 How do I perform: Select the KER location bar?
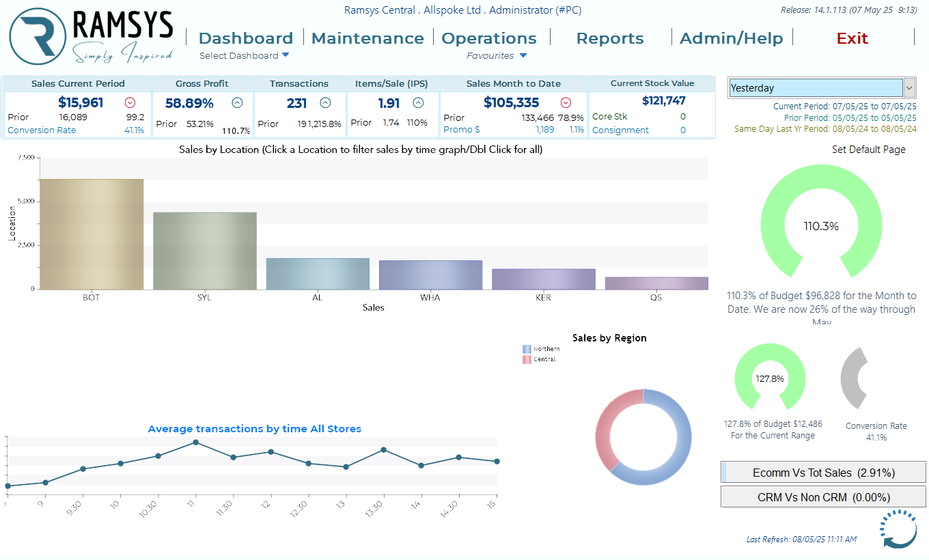click(x=544, y=279)
